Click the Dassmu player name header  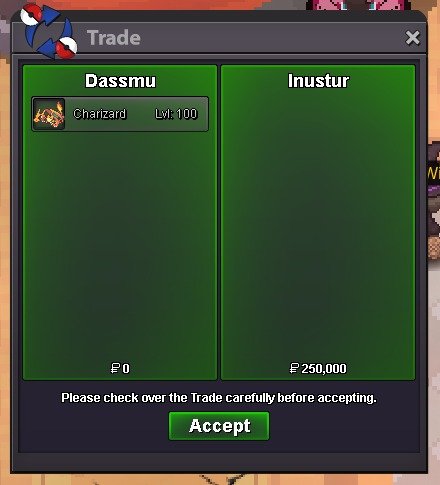coord(120,81)
